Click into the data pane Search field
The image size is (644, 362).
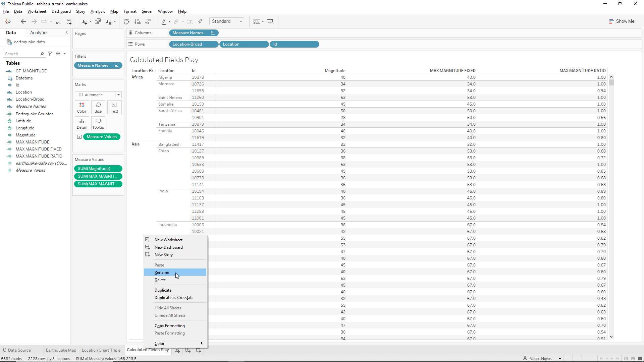pos(24,54)
